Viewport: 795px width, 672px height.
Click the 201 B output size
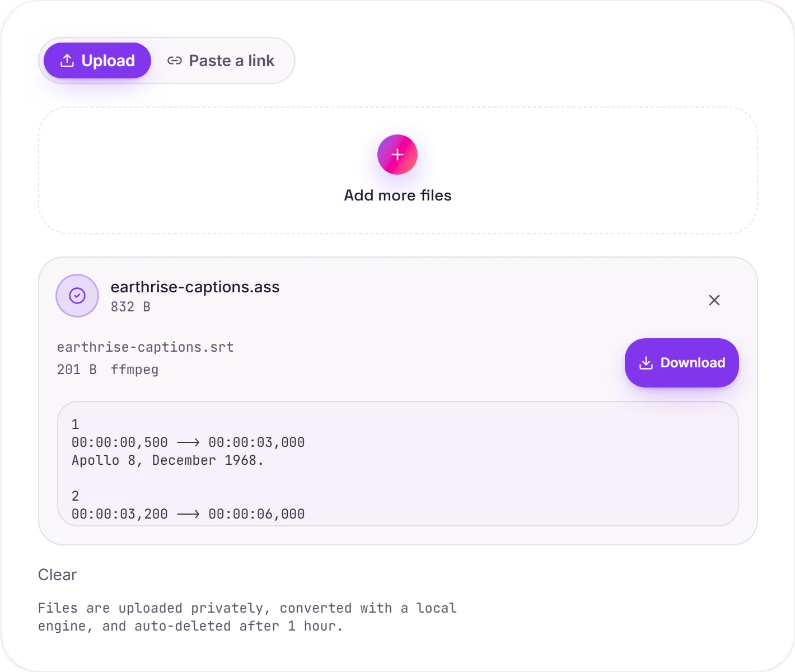point(77,370)
